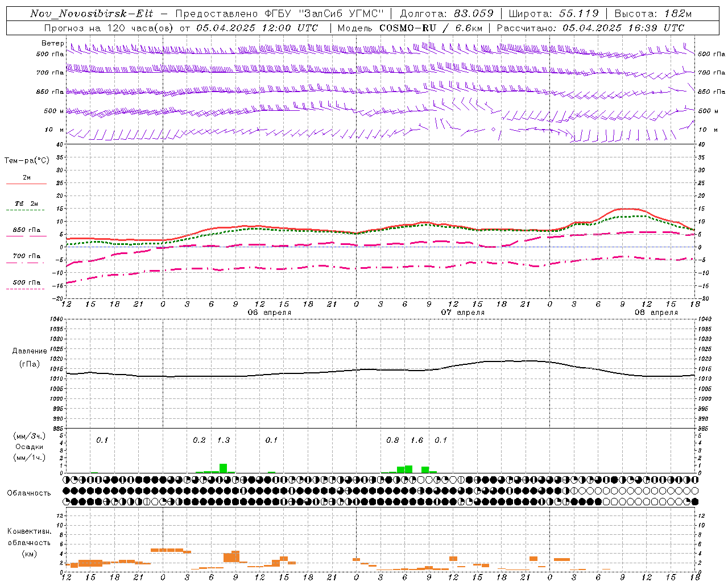Select the text Предоставлено ФГБУ "ЗапСиб УГМС"
The height and width of the screenshot is (582, 728).
pos(280,14)
